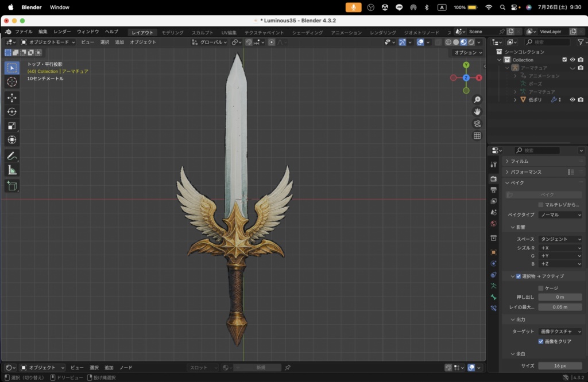Disable 低ポリ render camera icon

pyautogui.click(x=581, y=100)
